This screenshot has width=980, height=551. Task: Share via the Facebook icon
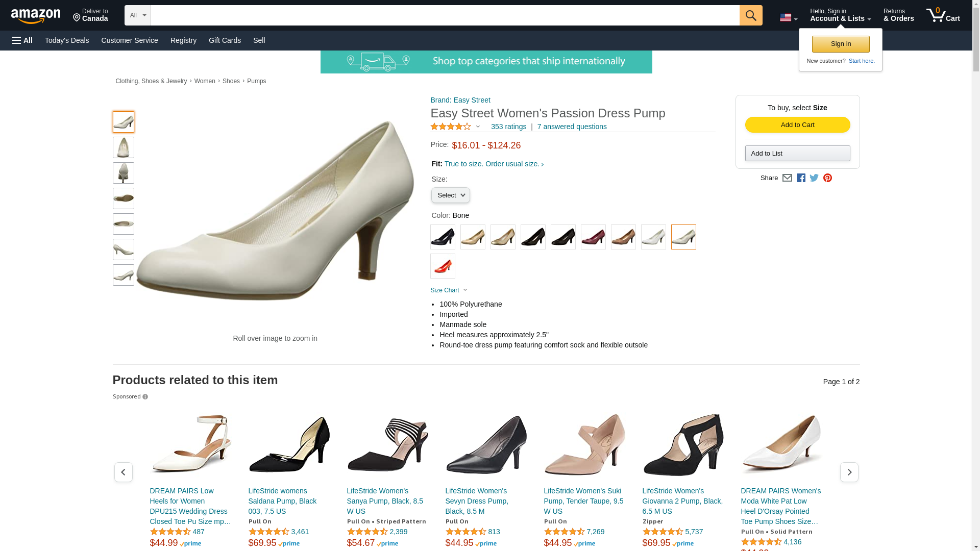click(x=801, y=178)
